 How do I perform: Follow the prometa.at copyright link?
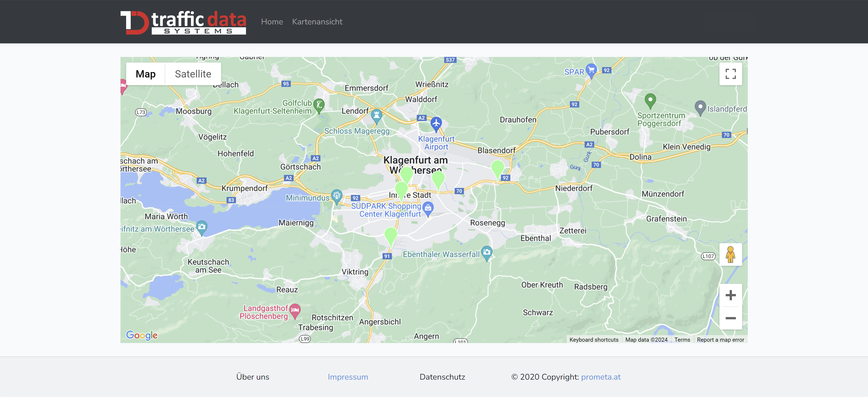pos(601,377)
